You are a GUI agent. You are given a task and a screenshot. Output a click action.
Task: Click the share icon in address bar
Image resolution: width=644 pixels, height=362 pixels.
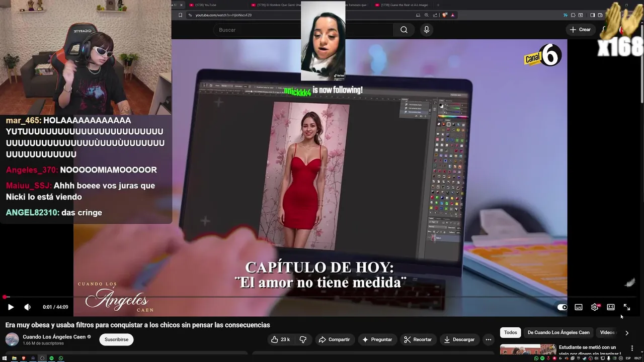[435, 15]
